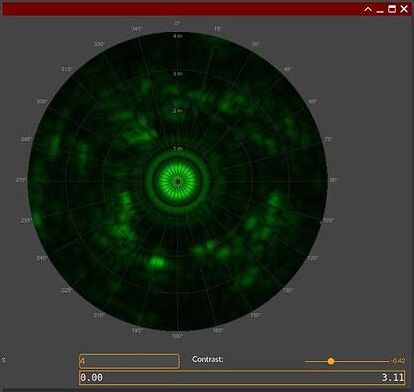This screenshot has width=414, height=392.
Task: Close the sonar viewer window
Action: tap(404, 9)
